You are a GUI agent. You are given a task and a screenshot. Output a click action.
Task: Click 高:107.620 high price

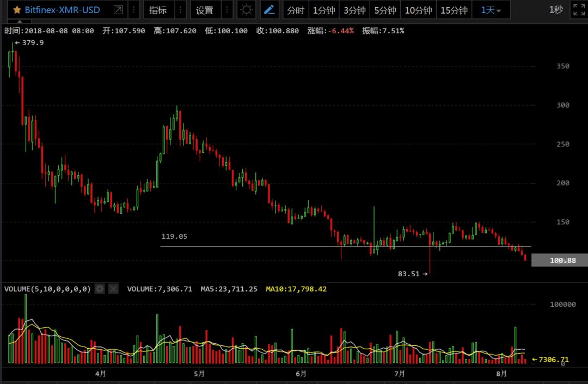click(175, 30)
